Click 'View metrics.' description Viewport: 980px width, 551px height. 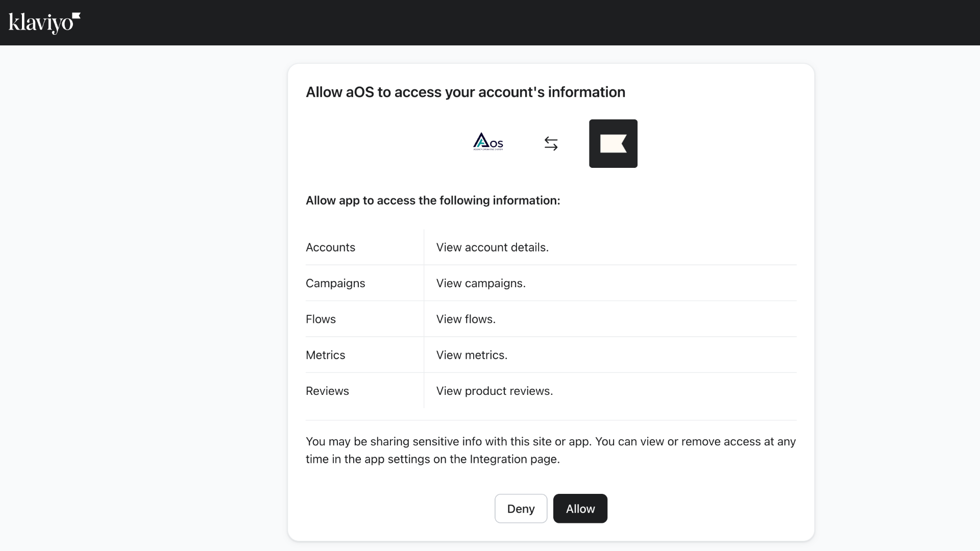click(x=472, y=355)
